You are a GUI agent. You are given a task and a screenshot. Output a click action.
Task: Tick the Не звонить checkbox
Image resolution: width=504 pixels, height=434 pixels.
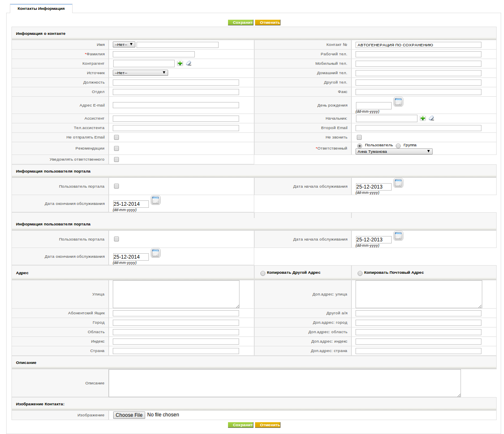(x=359, y=137)
